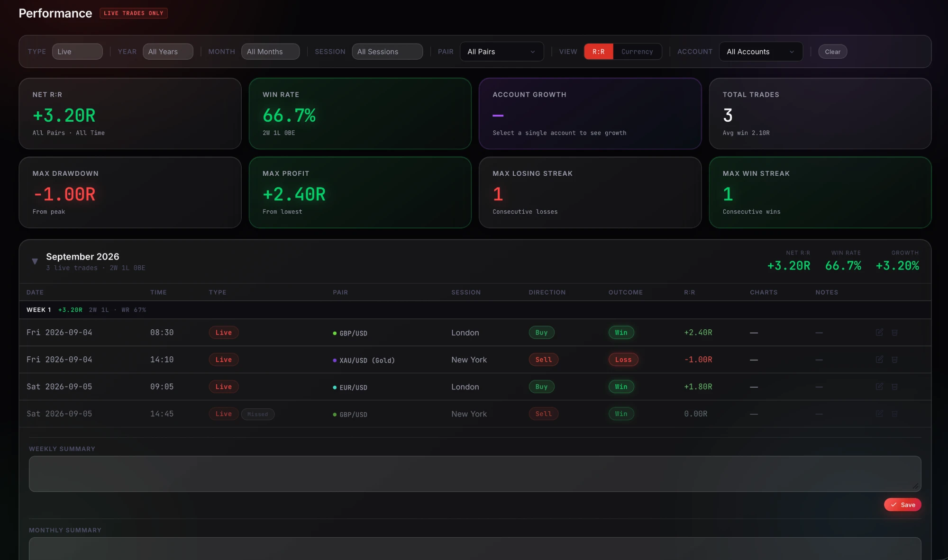The height and width of the screenshot is (560, 948).
Task: Select the +2.40R value in the table
Action: pos(698,333)
